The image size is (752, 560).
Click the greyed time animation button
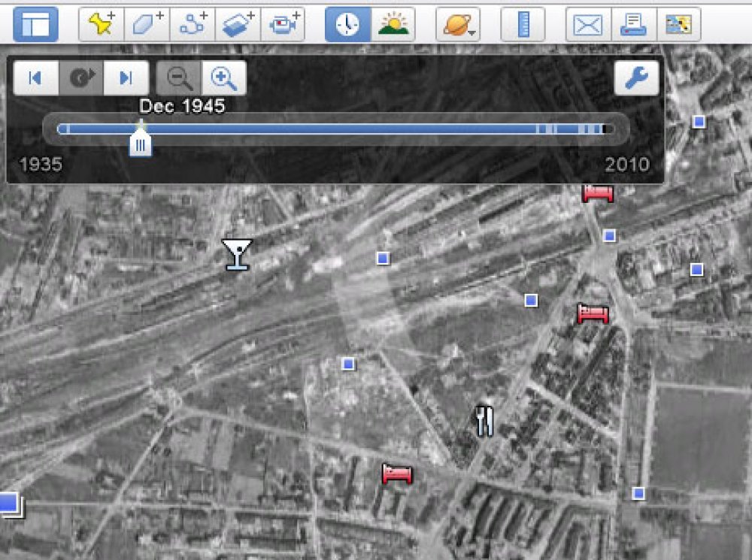click(x=81, y=77)
